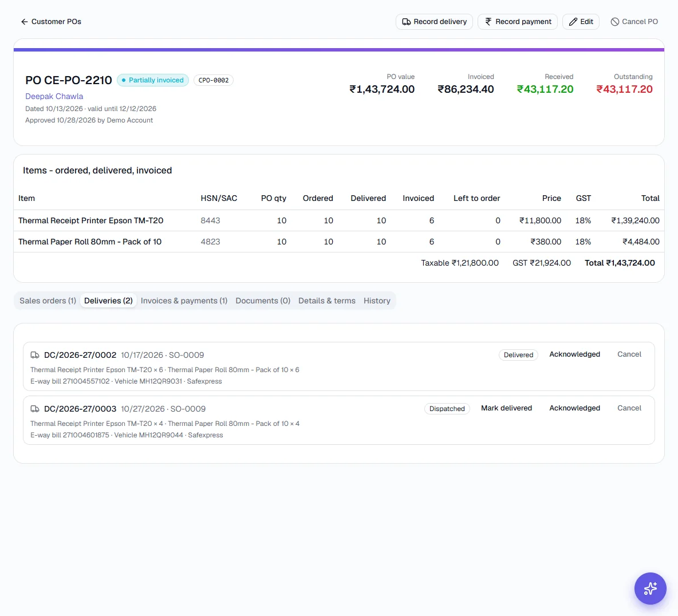Click the Outstanding amount ₹43,117.20 in red
Screen dimensions: 678x616
point(624,89)
